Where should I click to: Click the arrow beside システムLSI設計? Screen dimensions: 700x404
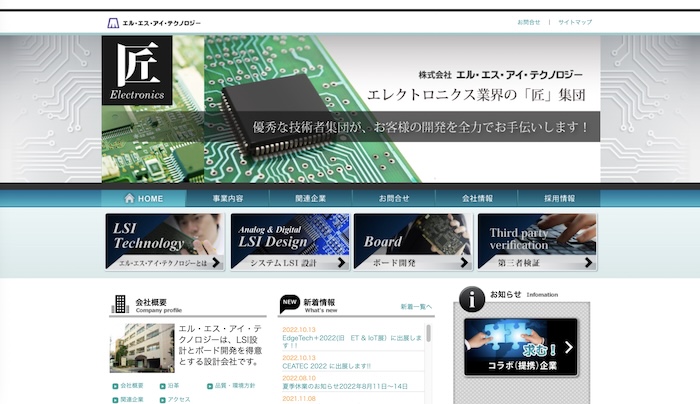point(342,262)
